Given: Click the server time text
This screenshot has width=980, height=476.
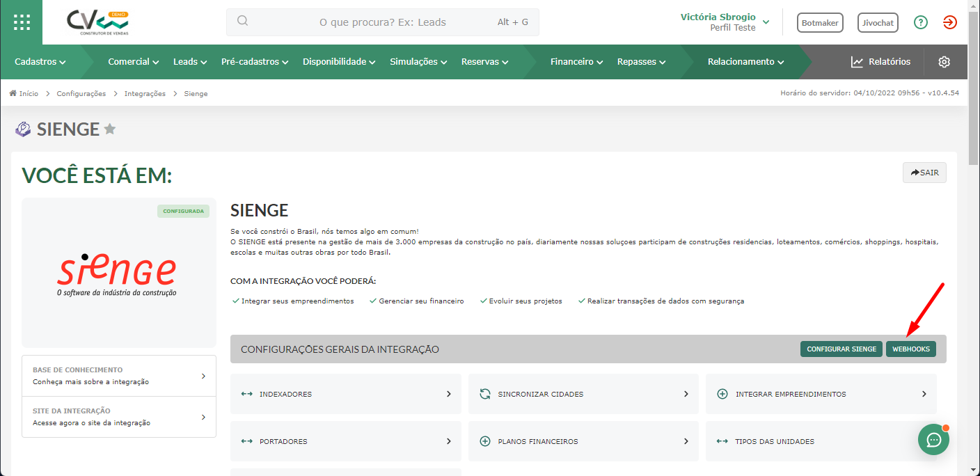Looking at the screenshot, I should pyautogui.click(x=869, y=93).
